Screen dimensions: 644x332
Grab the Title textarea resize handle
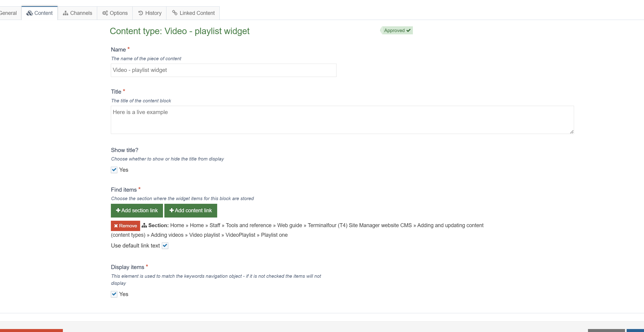pos(572,132)
